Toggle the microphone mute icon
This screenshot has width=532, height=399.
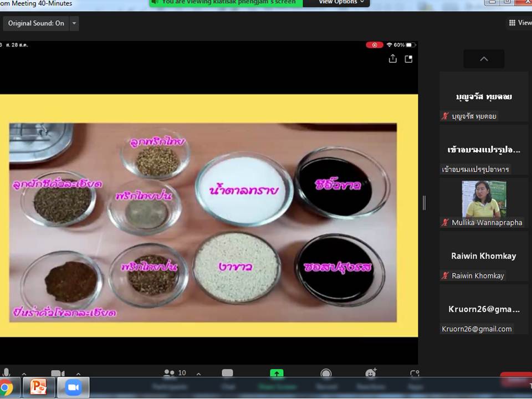(x=6, y=372)
